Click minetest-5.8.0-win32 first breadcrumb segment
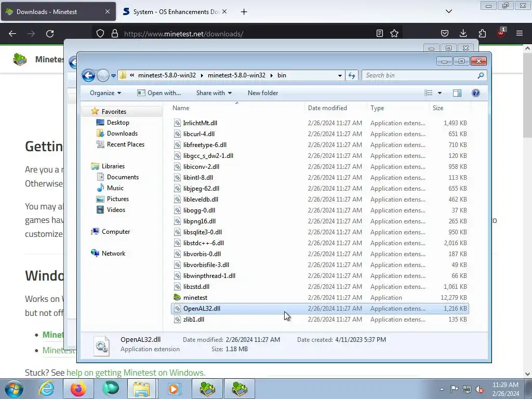The image size is (532, 399). (x=167, y=75)
